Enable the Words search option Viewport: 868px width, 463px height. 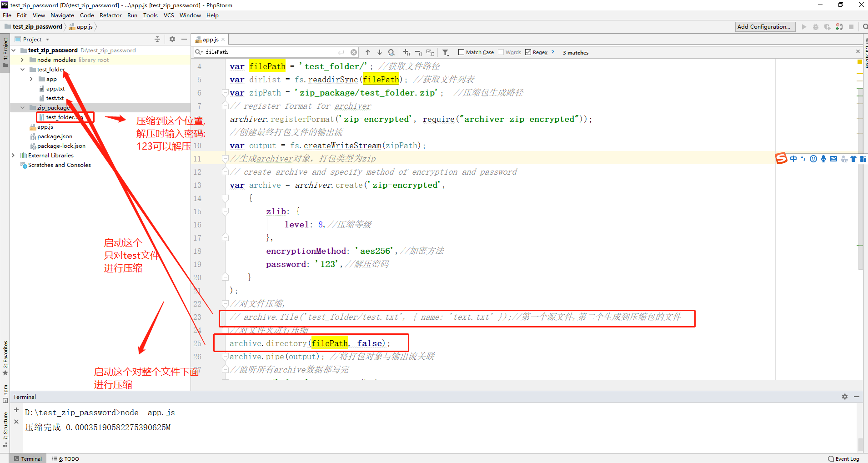point(500,52)
